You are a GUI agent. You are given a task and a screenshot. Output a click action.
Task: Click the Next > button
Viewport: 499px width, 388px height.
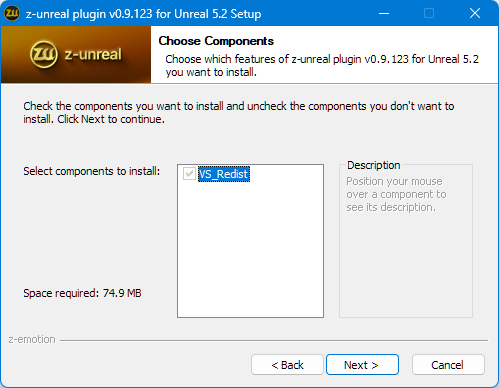coord(362,365)
